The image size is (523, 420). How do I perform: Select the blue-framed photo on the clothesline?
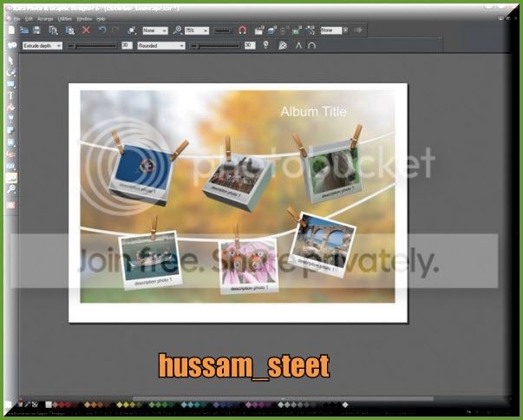pos(140,169)
